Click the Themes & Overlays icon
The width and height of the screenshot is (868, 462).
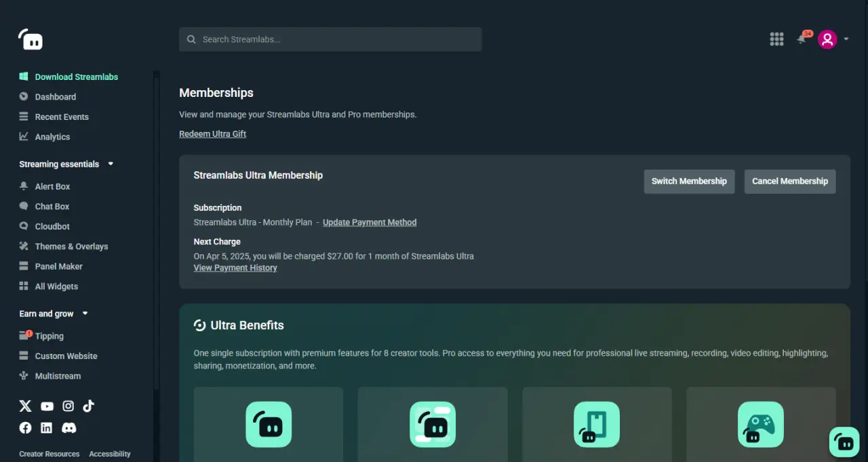[24, 246]
